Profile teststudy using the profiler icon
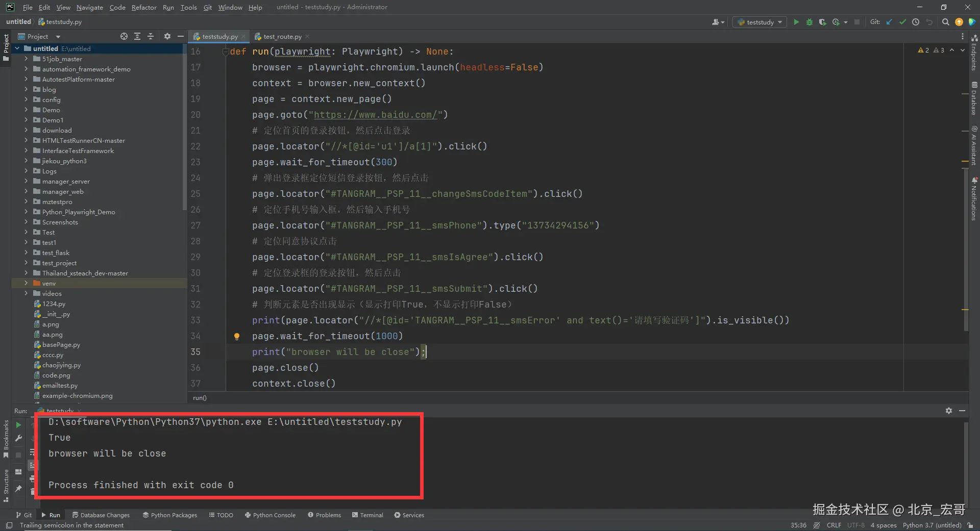This screenshot has height=531, width=980. [836, 22]
